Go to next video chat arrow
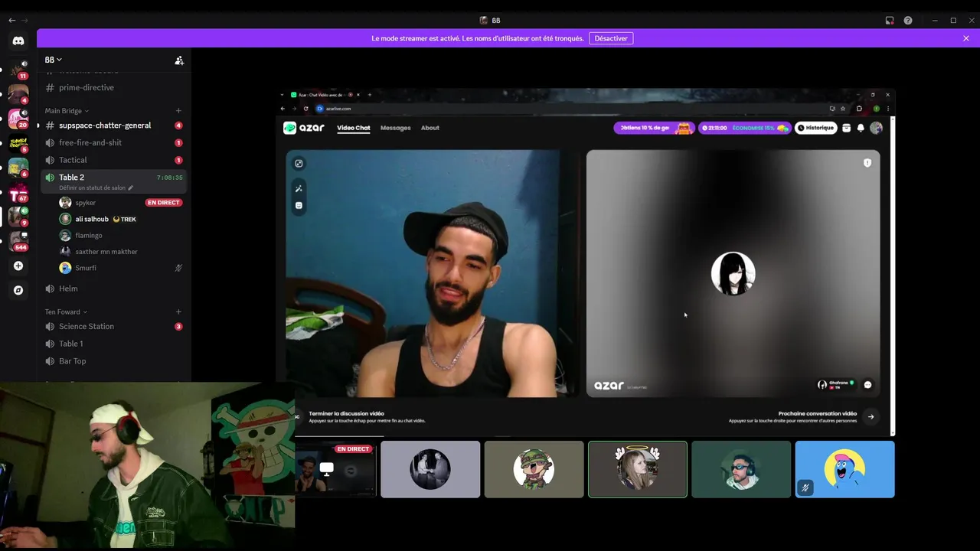This screenshot has width=980, height=551. 871,417
